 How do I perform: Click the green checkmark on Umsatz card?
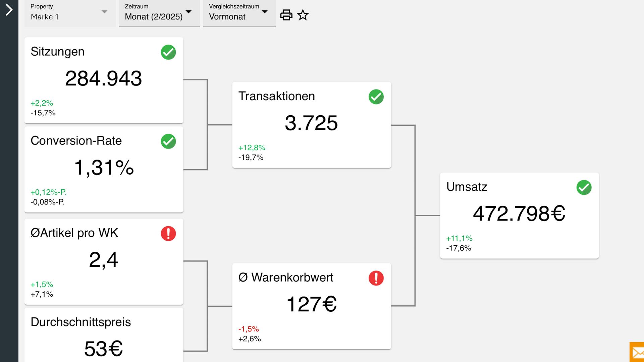pyautogui.click(x=584, y=187)
